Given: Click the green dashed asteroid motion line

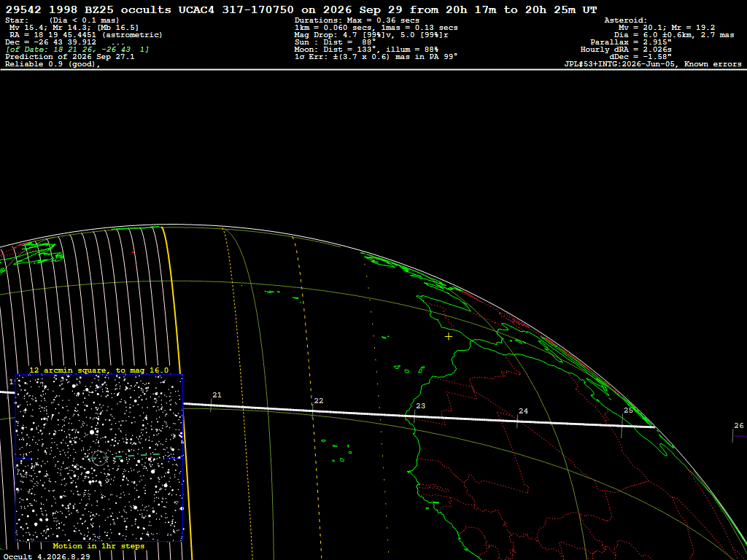Looking at the screenshot, I should pos(136,456).
